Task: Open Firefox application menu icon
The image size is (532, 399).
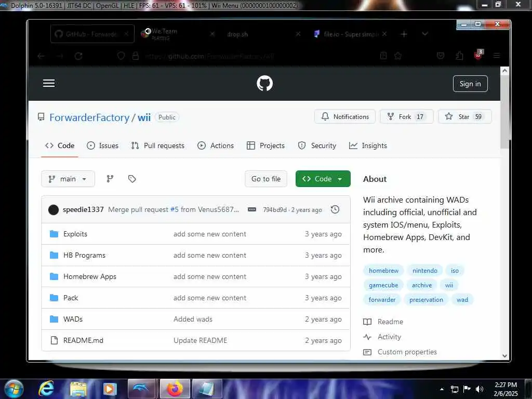Action: coord(497,56)
